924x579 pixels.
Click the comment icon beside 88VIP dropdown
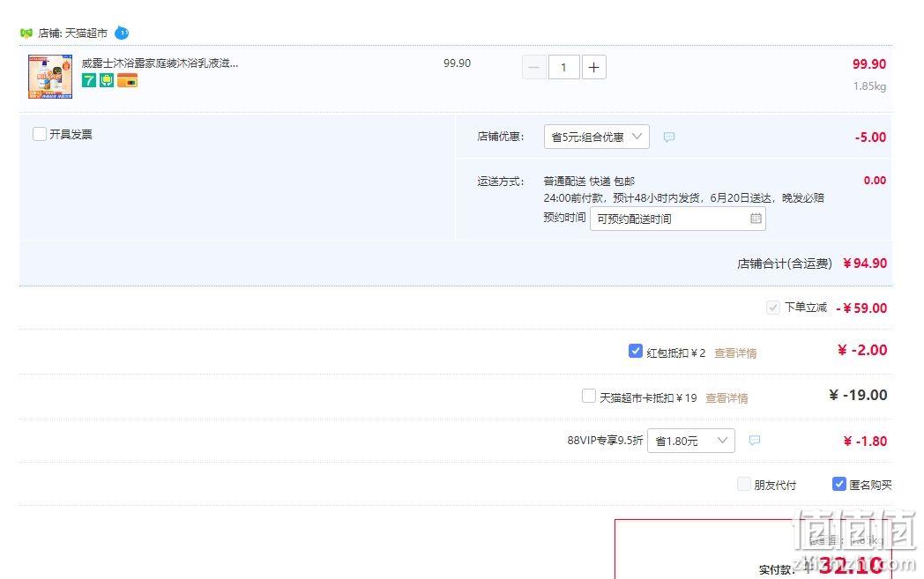click(x=755, y=441)
